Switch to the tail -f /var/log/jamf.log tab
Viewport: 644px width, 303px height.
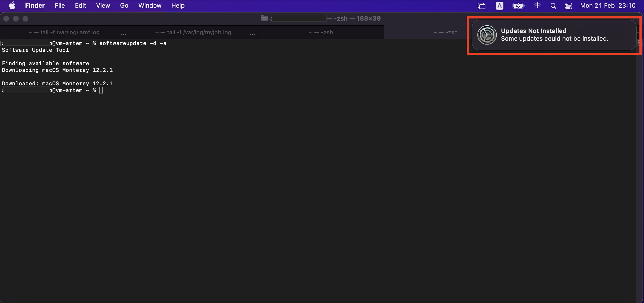pos(64,32)
